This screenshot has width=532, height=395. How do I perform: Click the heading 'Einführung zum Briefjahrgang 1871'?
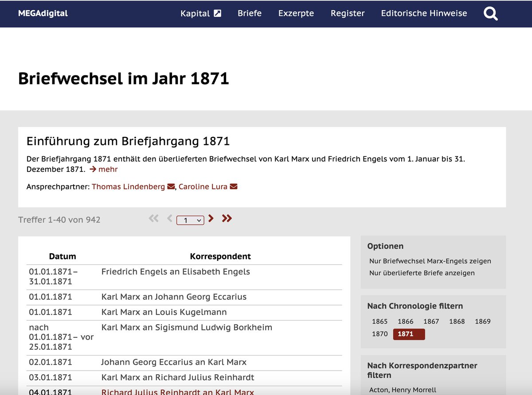coord(128,141)
